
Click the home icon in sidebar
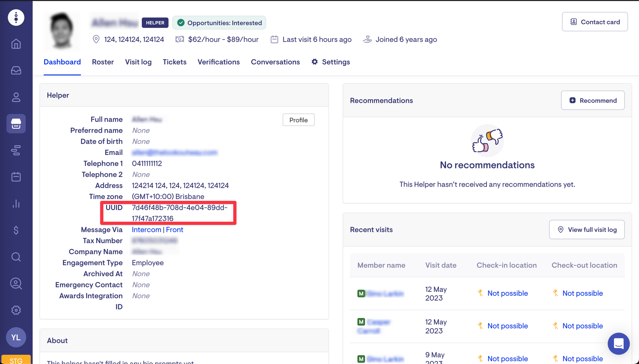(x=16, y=44)
